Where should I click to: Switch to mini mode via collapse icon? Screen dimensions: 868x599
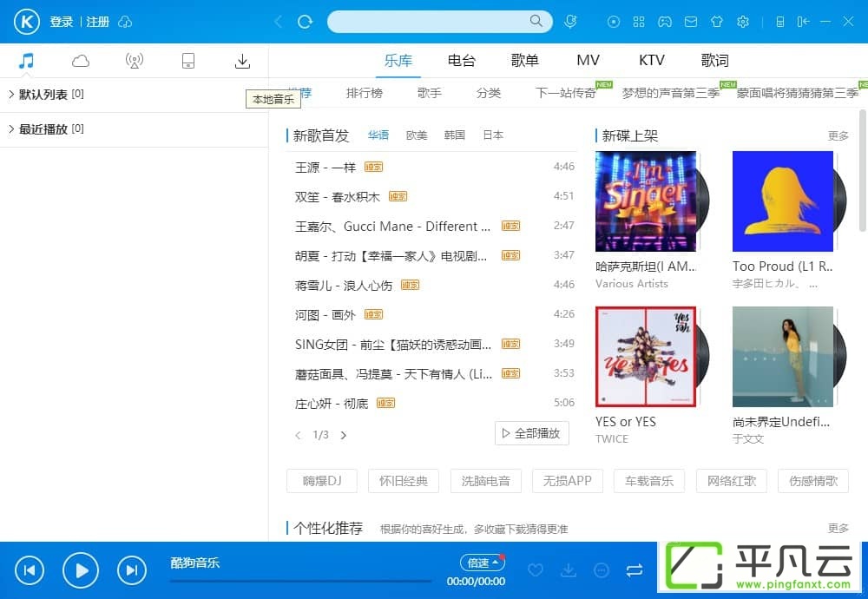pyautogui.click(x=803, y=22)
